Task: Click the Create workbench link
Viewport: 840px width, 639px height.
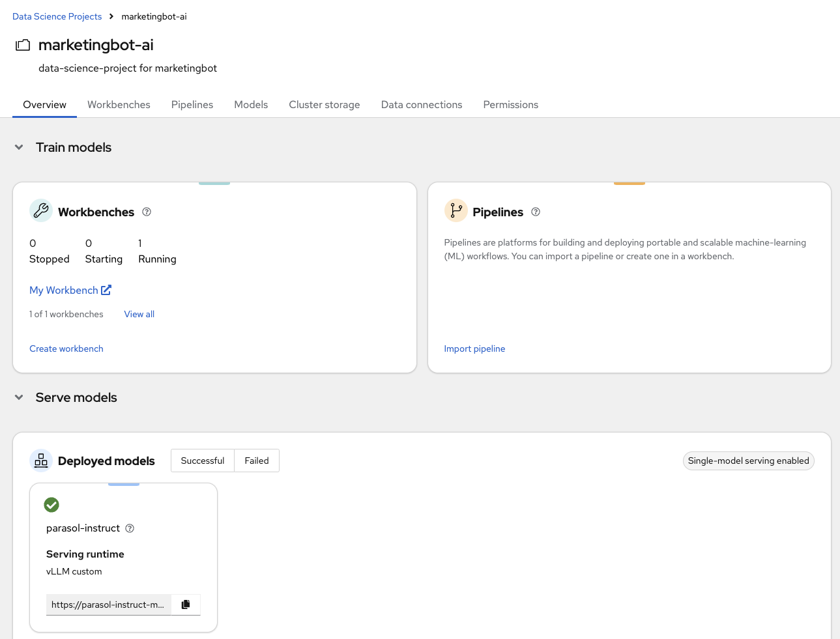Action: pyautogui.click(x=66, y=348)
